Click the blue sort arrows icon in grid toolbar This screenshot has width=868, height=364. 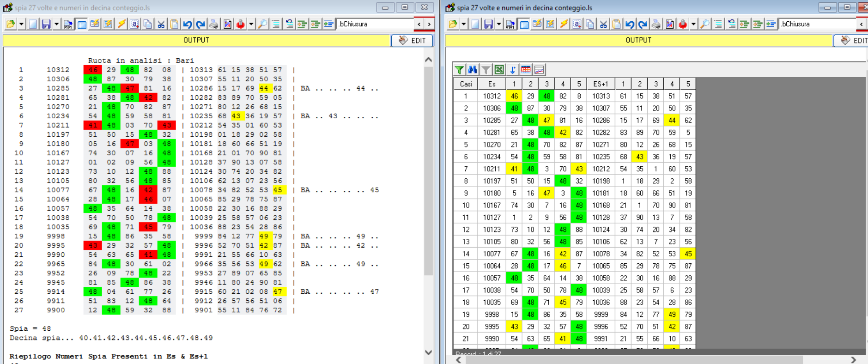pyautogui.click(x=513, y=70)
